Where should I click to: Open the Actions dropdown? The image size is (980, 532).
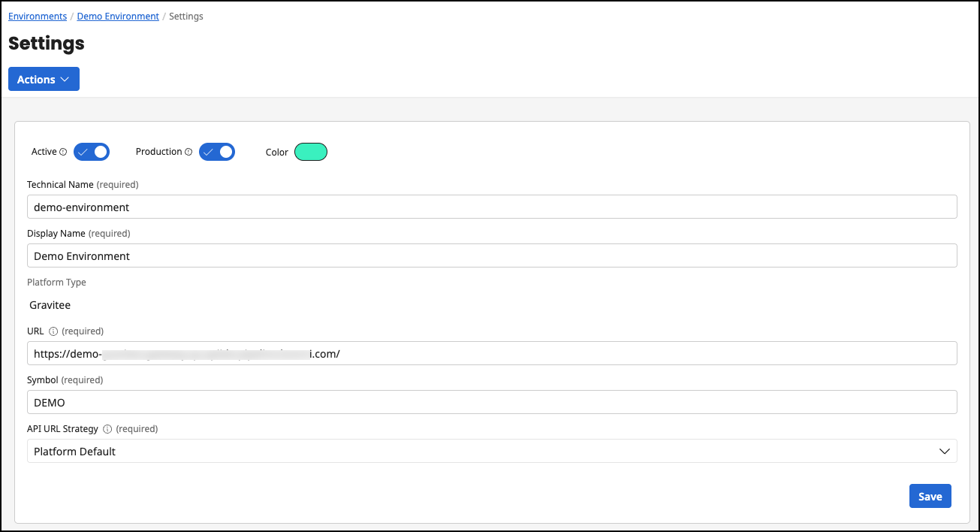click(44, 79)
